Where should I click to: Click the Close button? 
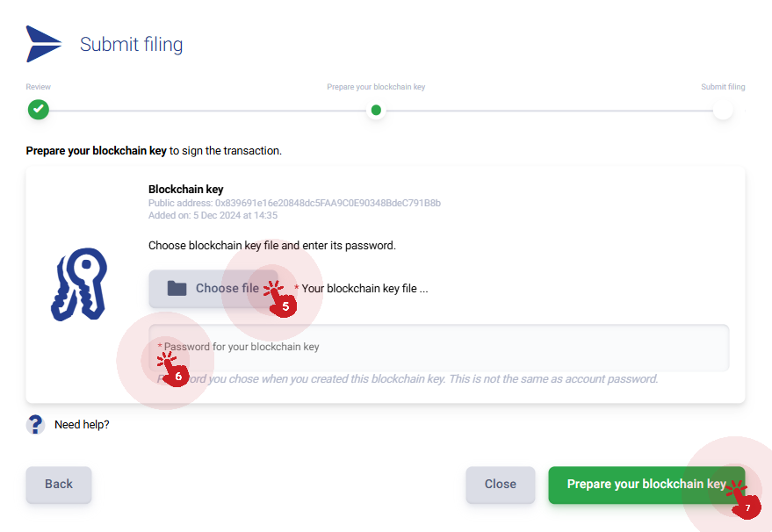[501, 485]
